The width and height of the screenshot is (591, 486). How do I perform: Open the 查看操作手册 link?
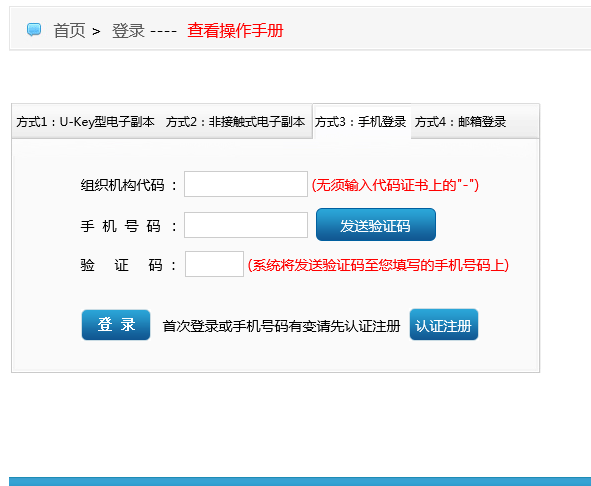coord(235,31)
